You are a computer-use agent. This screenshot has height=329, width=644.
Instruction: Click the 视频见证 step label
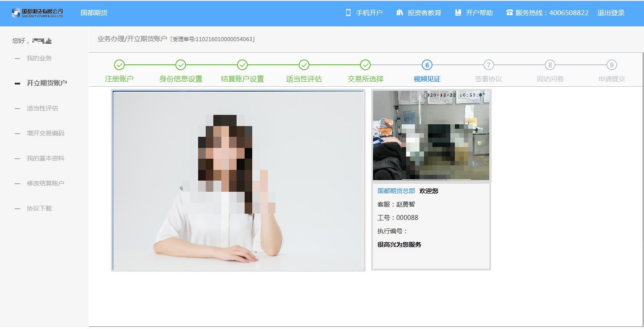427,79
